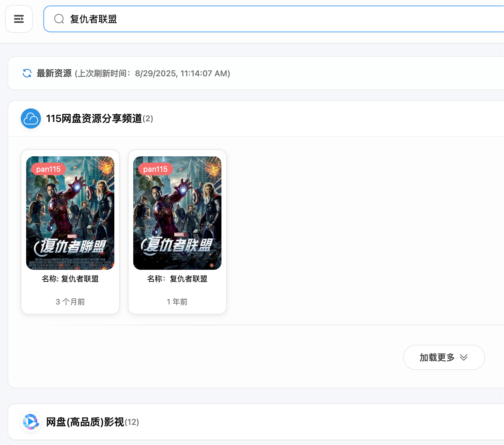Click the search magnifier icon
This screenshot has width=504, height=445.
tap(59, 19)
